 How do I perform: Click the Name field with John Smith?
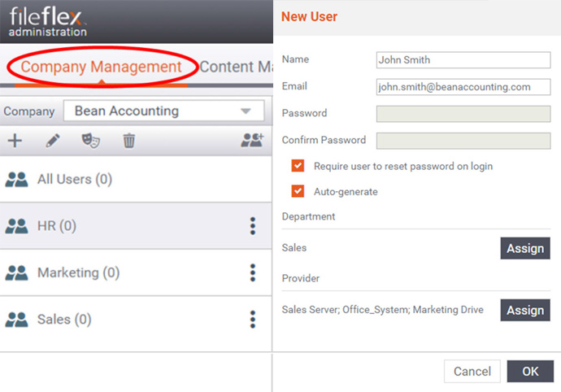click(463, 60)
